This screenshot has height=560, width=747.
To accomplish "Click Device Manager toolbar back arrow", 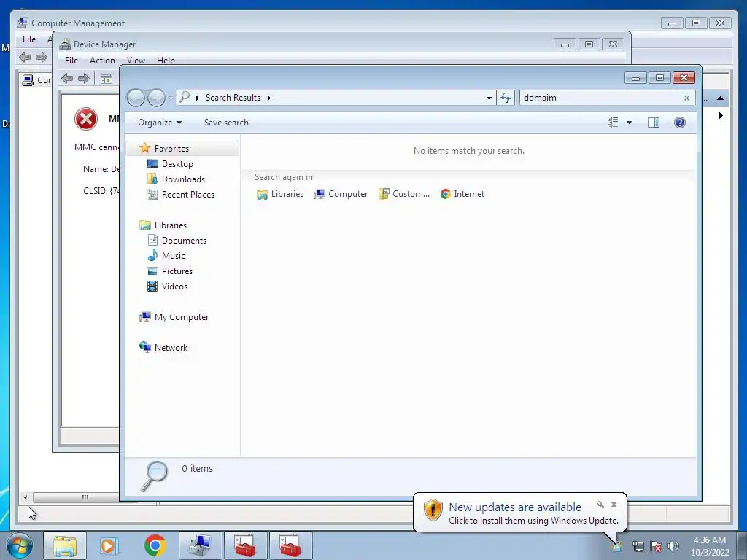I will click(x=67, y=79).
